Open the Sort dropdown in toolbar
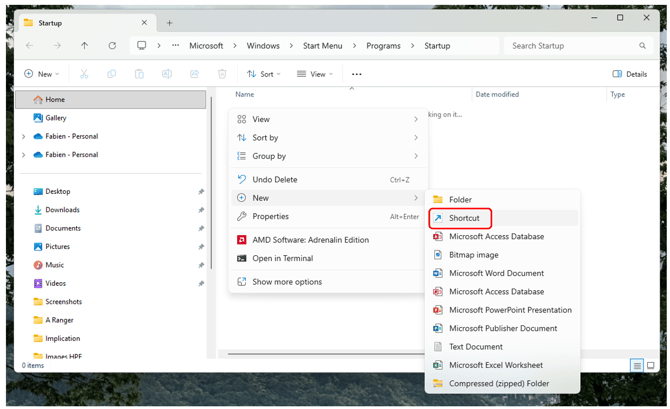 pos(264,74)
